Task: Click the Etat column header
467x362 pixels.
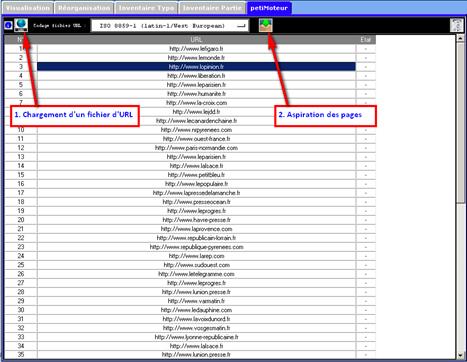Action: [x=366, y=40]
